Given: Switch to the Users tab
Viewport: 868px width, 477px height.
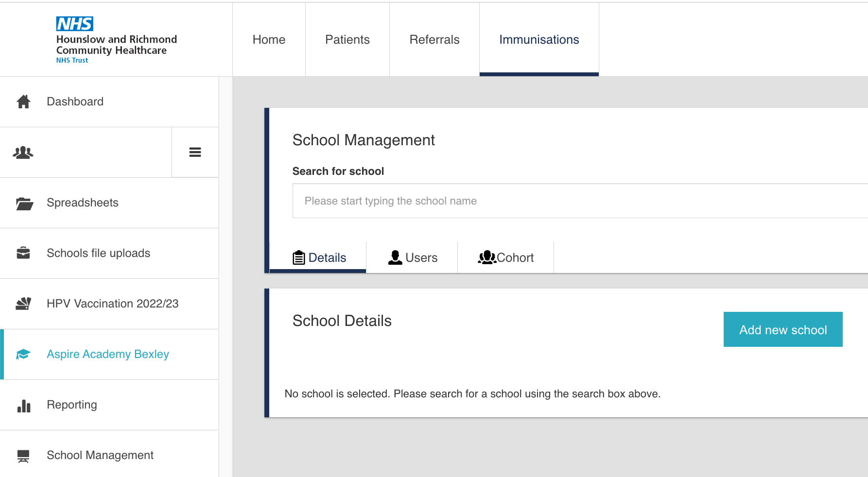Looking at the screenshot, I should click(412, 257).
